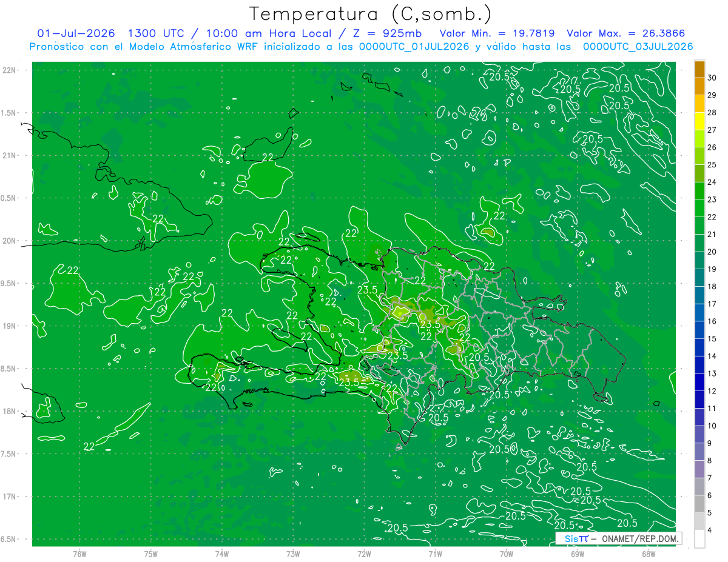Click the title "Temperatura (C,somb.)"

click(x=371, y=14)
